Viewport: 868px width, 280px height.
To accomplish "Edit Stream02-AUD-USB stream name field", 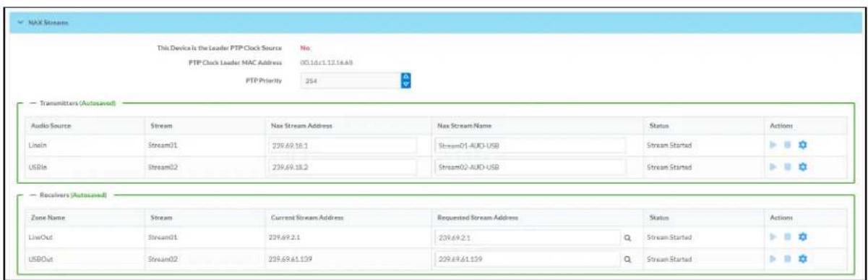I will (x=530, y=166).
